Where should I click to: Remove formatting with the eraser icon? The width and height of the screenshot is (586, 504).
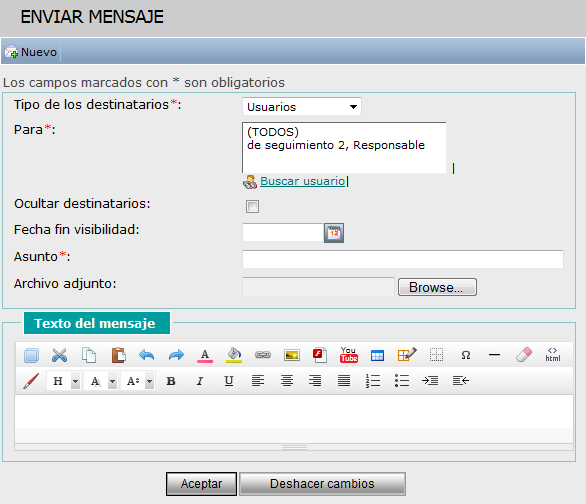tap(524, 355)
